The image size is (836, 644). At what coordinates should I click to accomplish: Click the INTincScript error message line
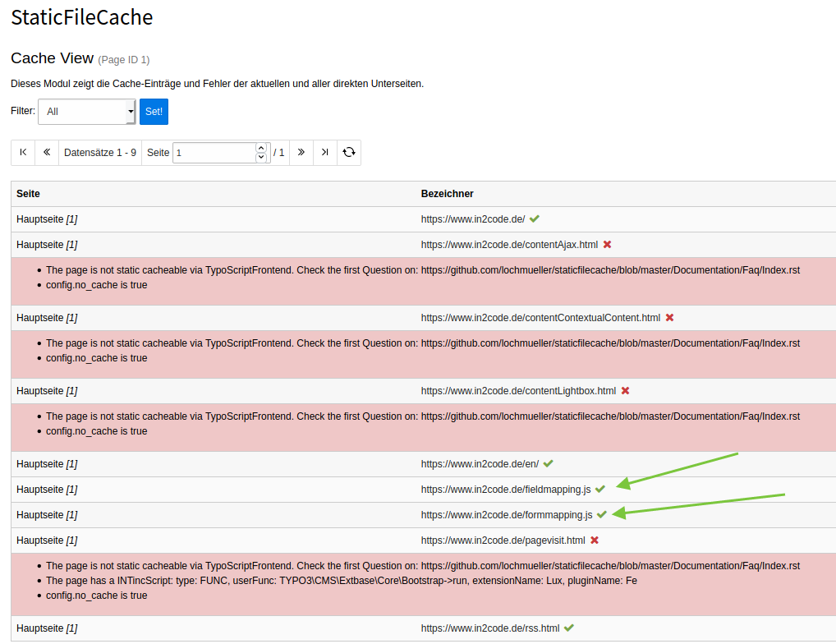coord(342,581)
